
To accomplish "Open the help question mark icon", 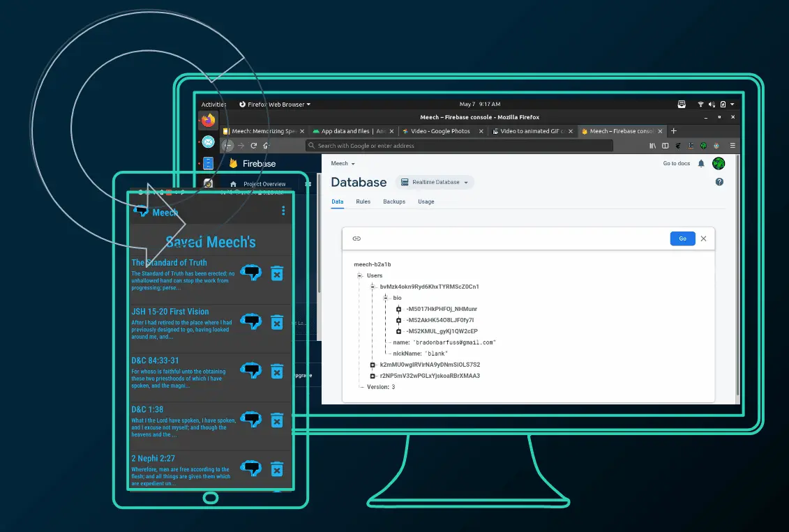I will 719,182.
